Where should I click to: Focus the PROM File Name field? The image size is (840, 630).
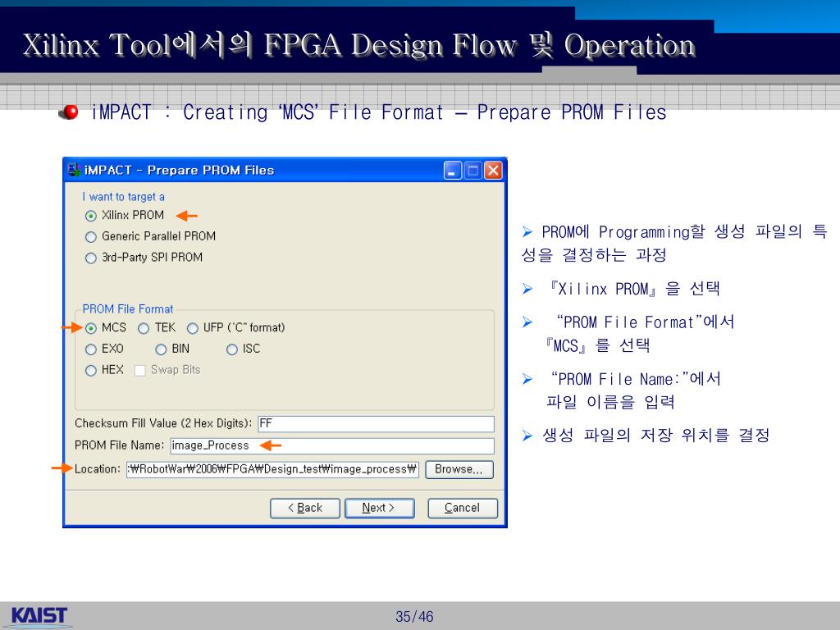(x=332, y=445)
